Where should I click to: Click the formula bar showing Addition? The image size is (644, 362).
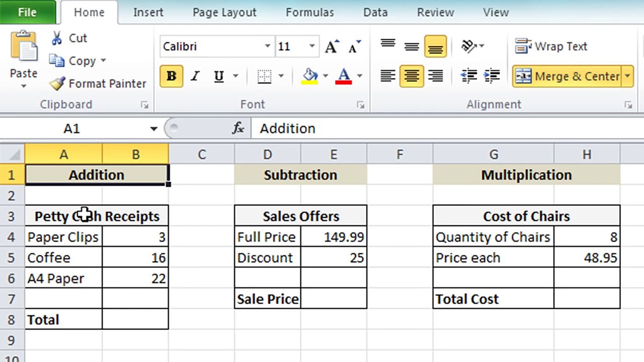tap(447, 129)
